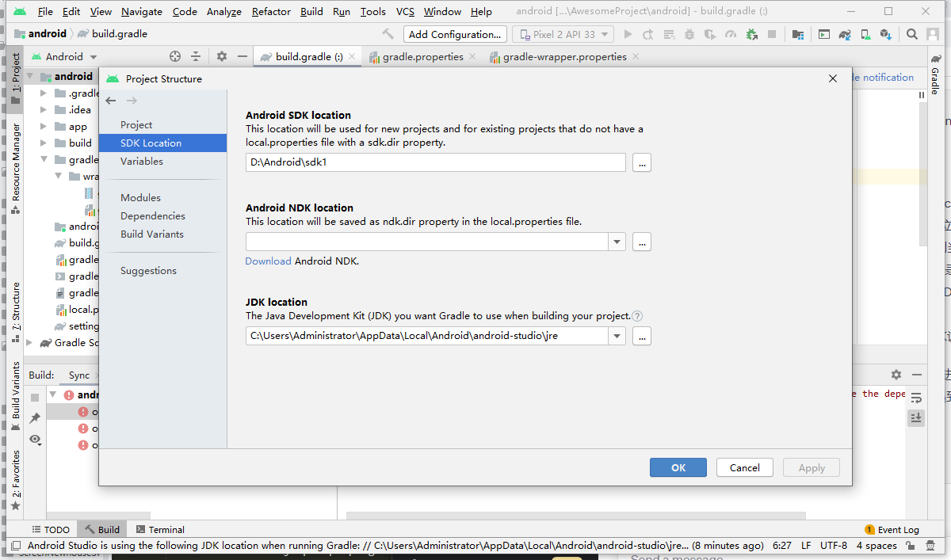The height and width of the screenshot is (560, 951).
Task: Open the JDK location dropdown arrow
Action: tap(617, 336)
